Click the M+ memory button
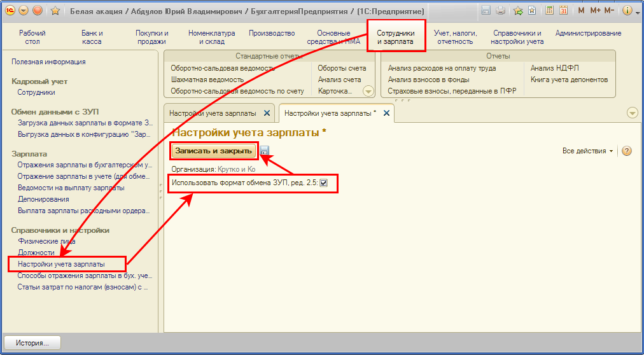644x355 pixels. pos(595,11)
